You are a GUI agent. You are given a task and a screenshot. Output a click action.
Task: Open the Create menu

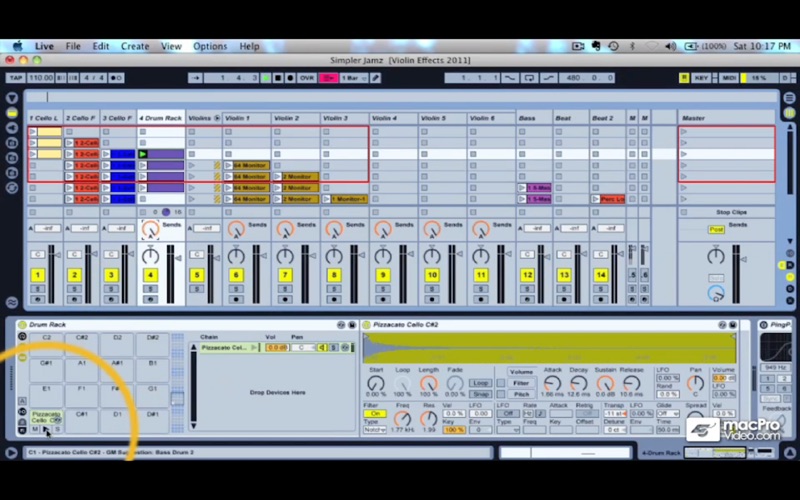pos(135,46)
